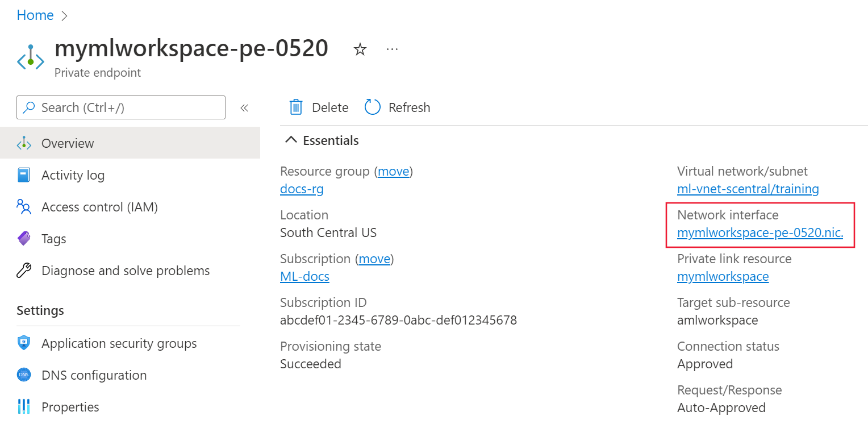
Task: Click the ml-vnet-scentral/training link
Action: click(748, 189)
